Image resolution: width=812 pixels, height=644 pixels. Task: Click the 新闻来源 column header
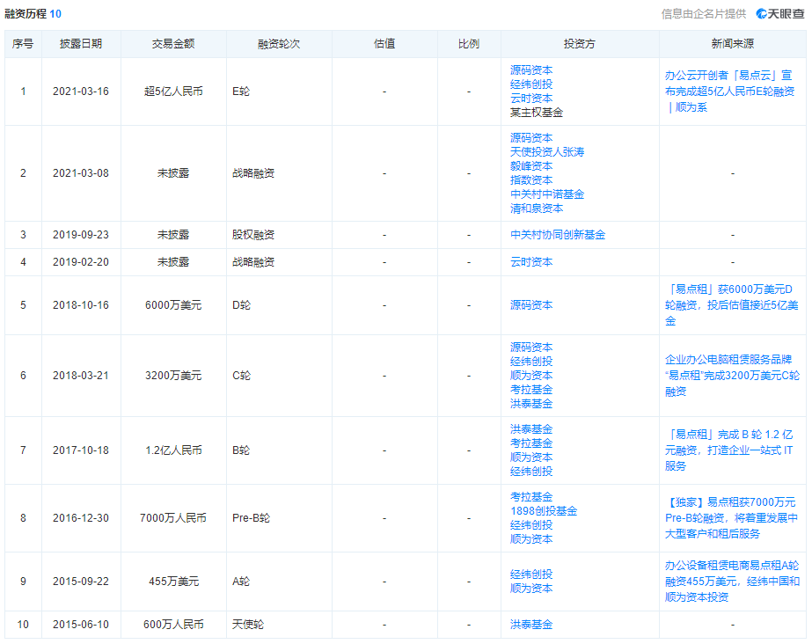click(x=733, y=44)
